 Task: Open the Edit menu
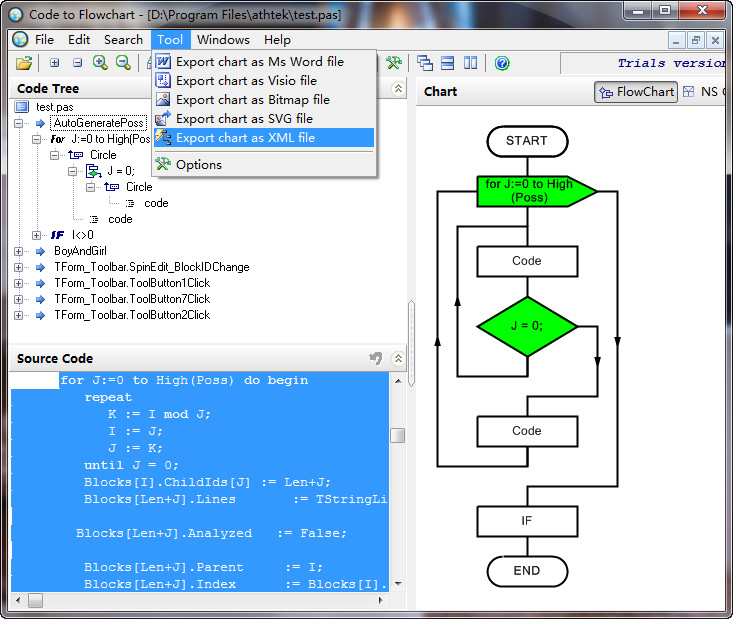pyautogui.click(x=79, y=40)
